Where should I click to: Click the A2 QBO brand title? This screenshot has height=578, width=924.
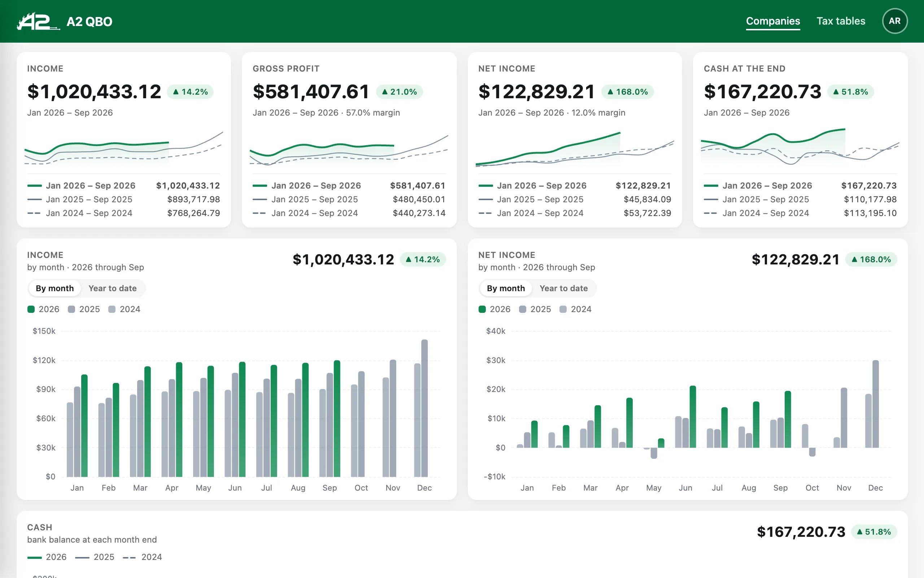(x=90, y=22)
